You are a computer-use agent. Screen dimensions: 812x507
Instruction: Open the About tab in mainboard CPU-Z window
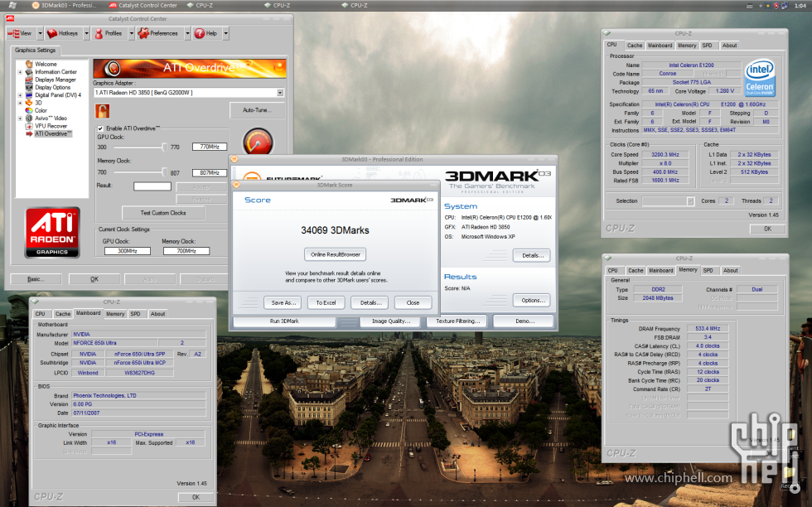coord(158,314)
